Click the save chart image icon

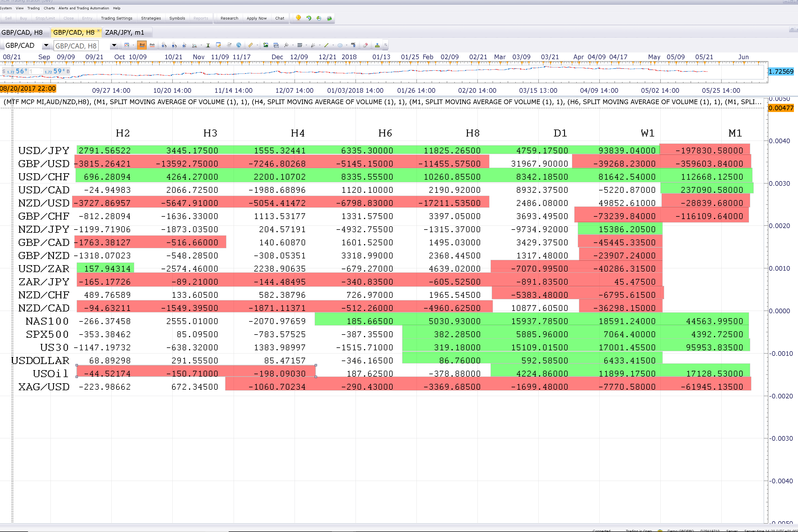coord(266,45)
